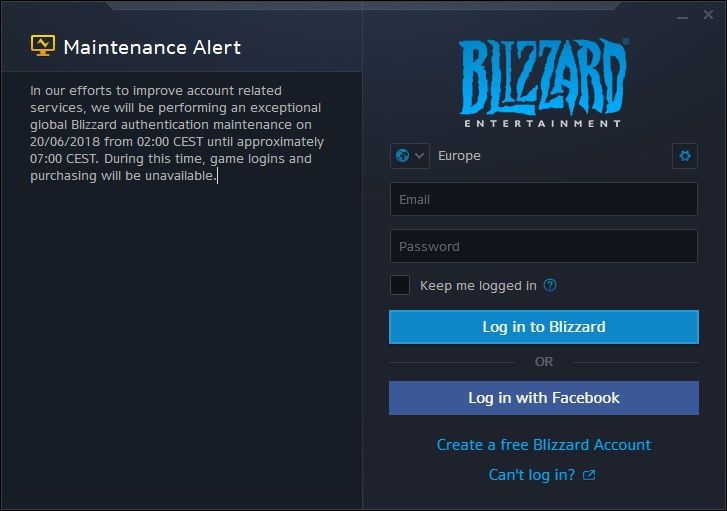The image size is (727, 511).
Task: Click the Maintenance Alert heading
Action: [152, 47]
